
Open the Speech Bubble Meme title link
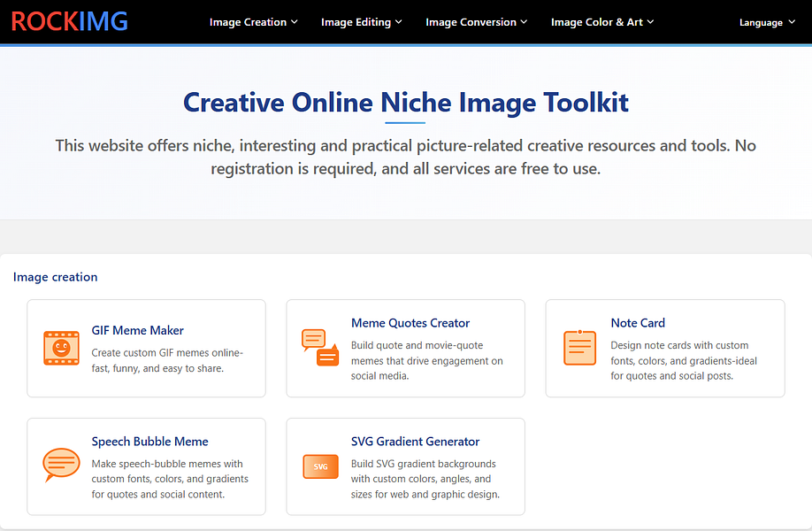pyautogui.click(x=150, y=442)
